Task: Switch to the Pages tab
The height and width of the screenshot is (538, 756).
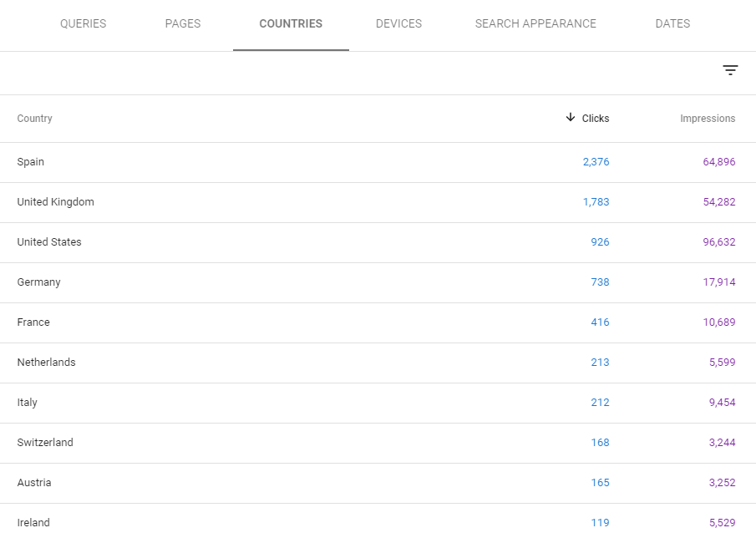Action: [183, 23]
